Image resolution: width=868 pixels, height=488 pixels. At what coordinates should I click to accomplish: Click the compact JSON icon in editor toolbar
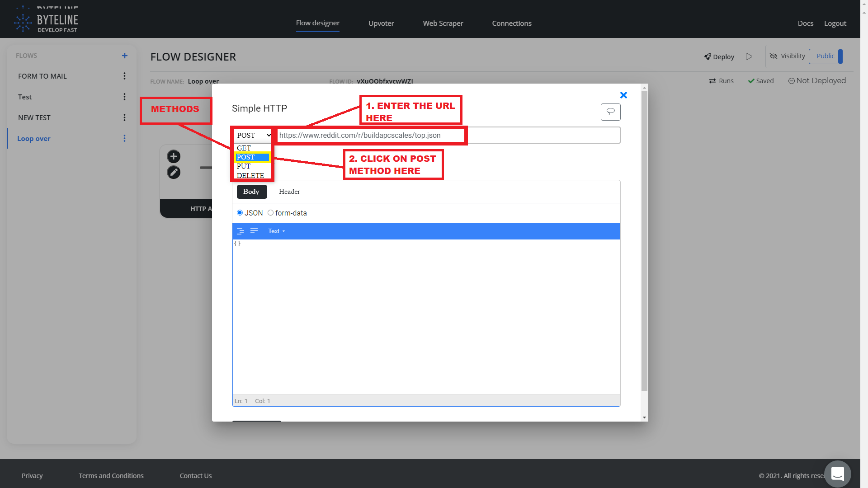[x=254, y=231]
